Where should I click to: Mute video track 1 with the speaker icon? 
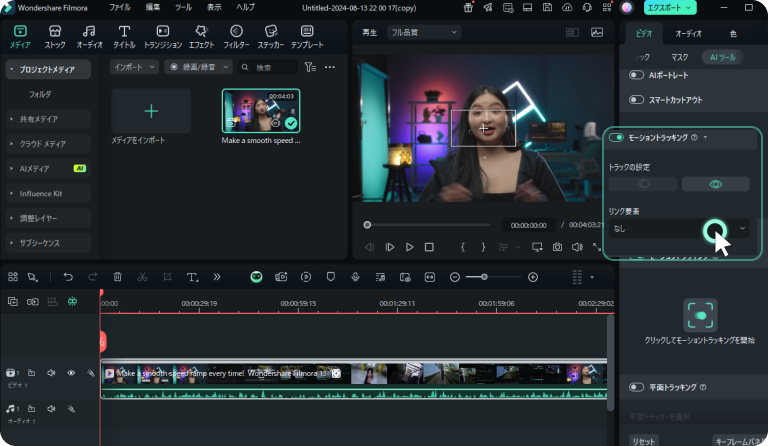click(x=51, y=373)
